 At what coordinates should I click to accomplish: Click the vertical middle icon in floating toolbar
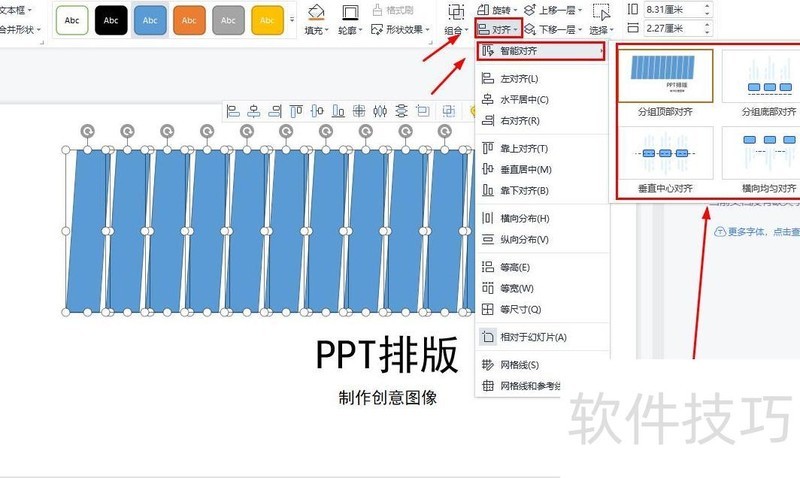[317, 111]
